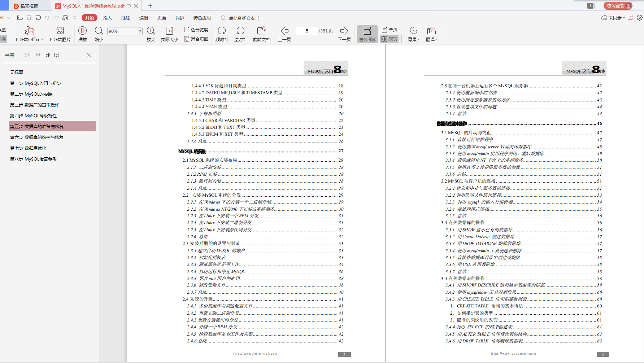Image resolution: width=644 pixels, height=363 pixels.
Task: Open the 插入 ribbon tab
Action: tap(108, 18)
